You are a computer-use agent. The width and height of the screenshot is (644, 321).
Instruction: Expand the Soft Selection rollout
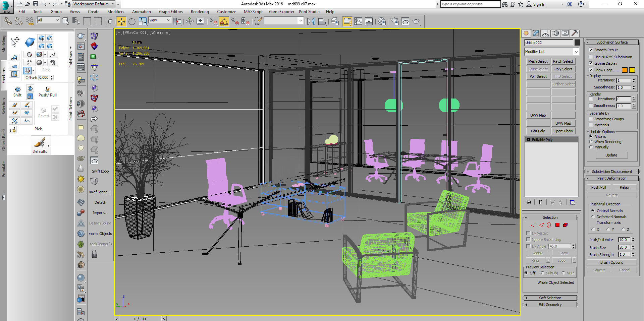pyautogui.click(x=550, y=298)
